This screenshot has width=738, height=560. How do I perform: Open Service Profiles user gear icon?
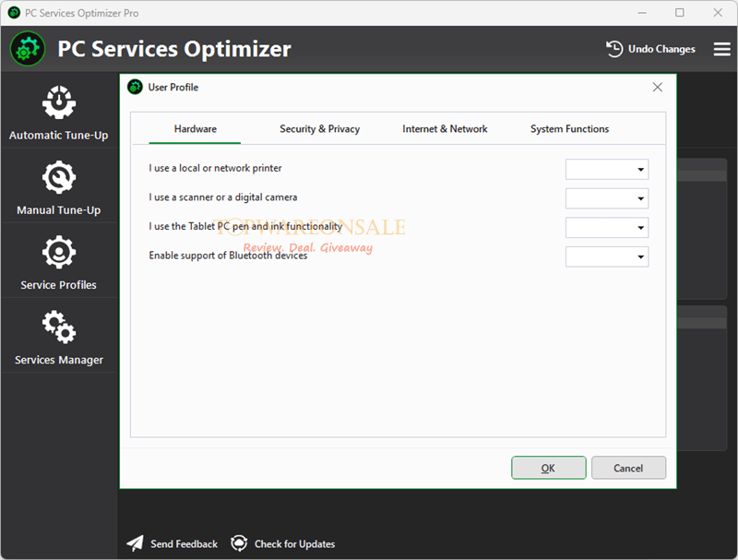(59, 252)
